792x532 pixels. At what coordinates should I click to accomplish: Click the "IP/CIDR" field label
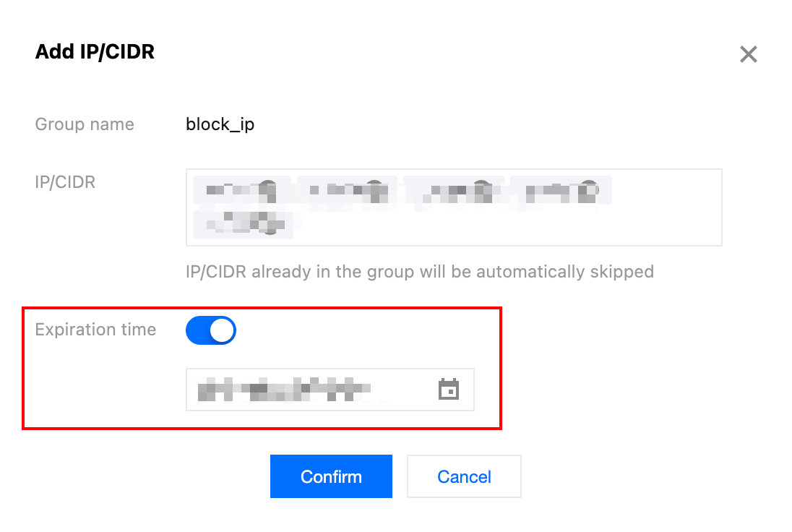point(65,182)
